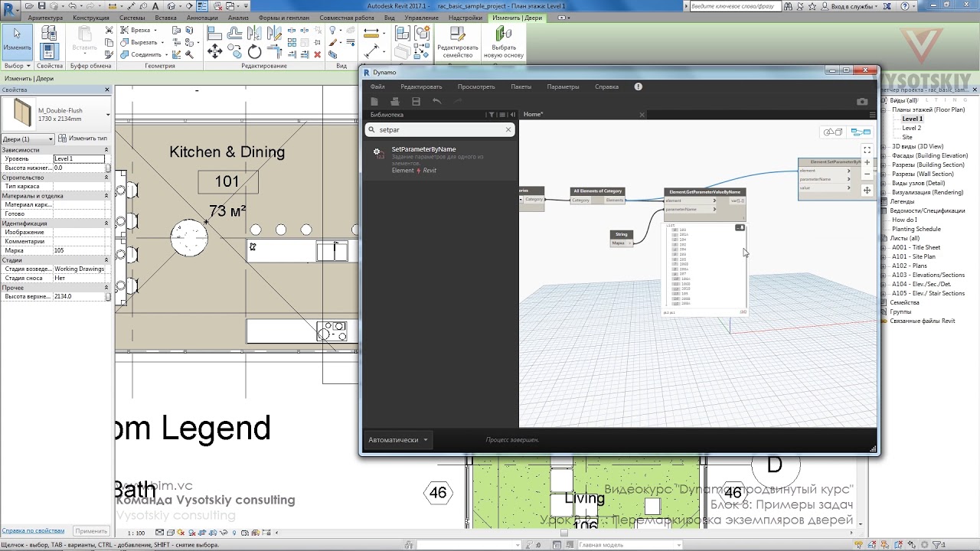Delete element with the red X icon
The width and height of the screenshot is (980, 551).
317,54
